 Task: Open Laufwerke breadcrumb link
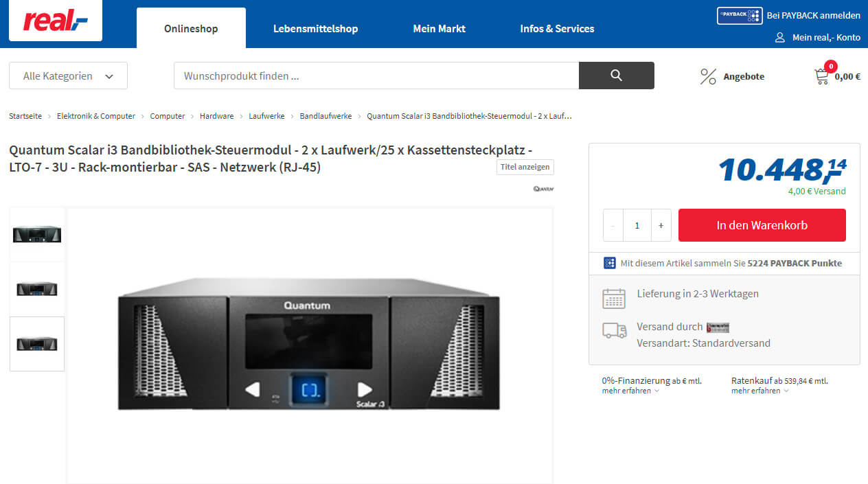(266, 116)
